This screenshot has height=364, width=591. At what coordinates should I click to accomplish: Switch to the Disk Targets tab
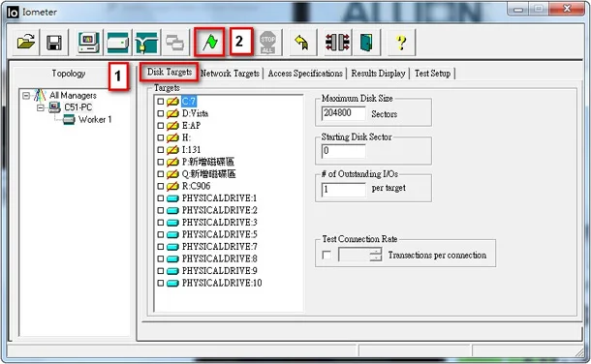coord(170,72)
